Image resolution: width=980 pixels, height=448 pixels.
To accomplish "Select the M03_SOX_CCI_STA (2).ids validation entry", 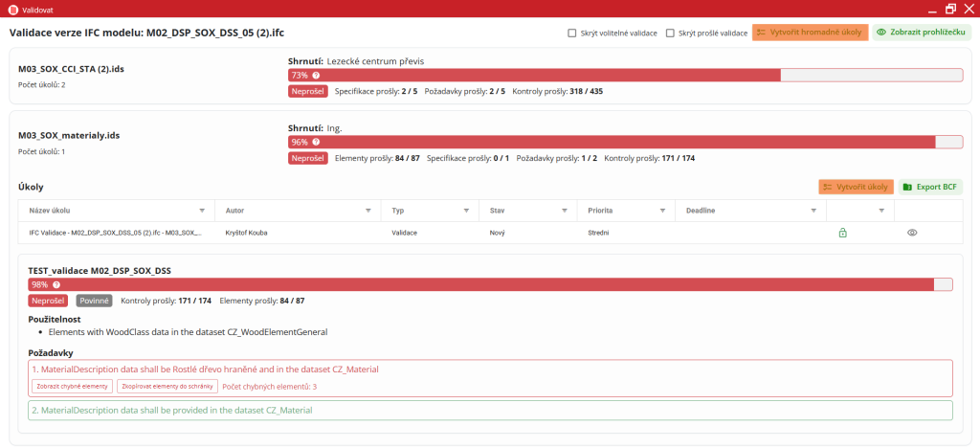I will coord(71,69).
